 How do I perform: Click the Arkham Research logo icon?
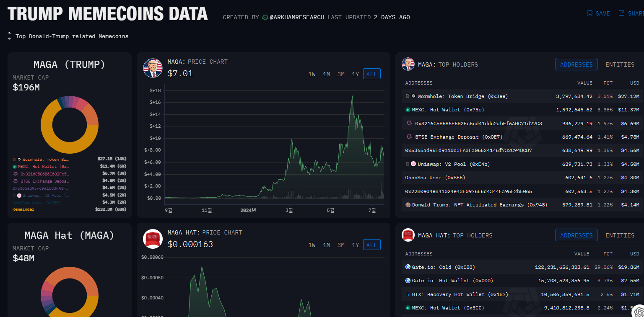tap(265, 18)
